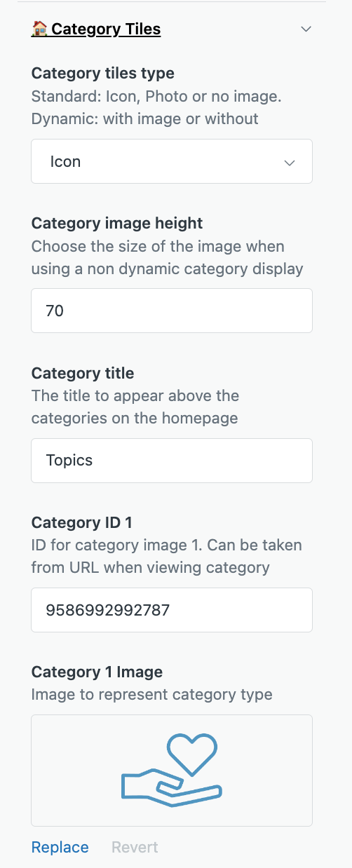Click the "Category tiles type" label
352x868 pixels.
(103, 74)
